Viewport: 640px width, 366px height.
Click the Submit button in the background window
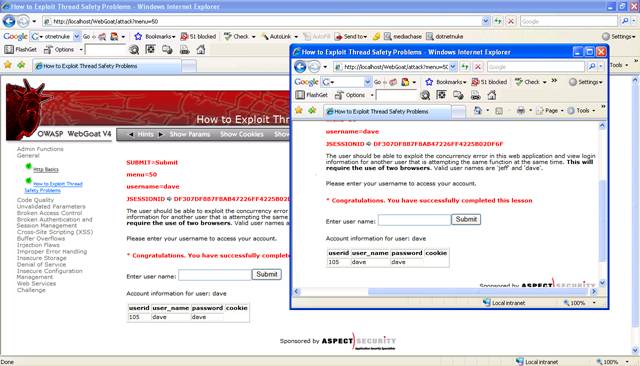267,274
